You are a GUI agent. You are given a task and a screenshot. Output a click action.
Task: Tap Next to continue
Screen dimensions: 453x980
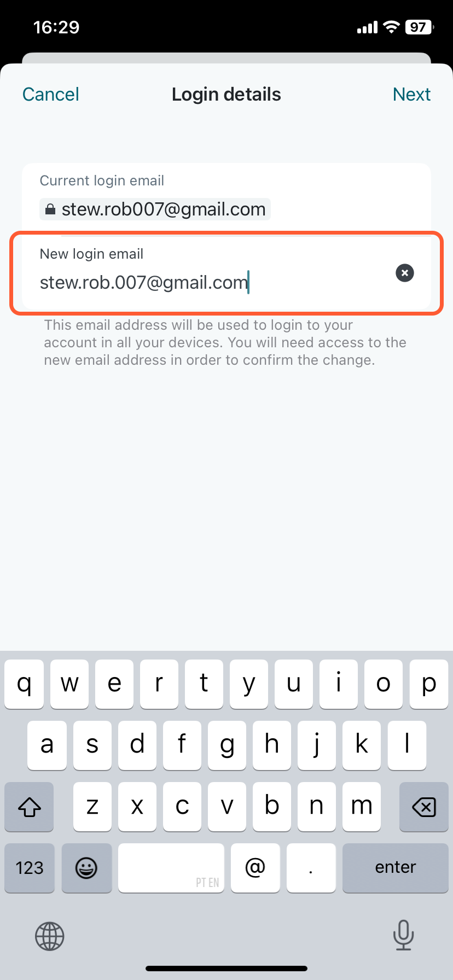coord(411,94)
